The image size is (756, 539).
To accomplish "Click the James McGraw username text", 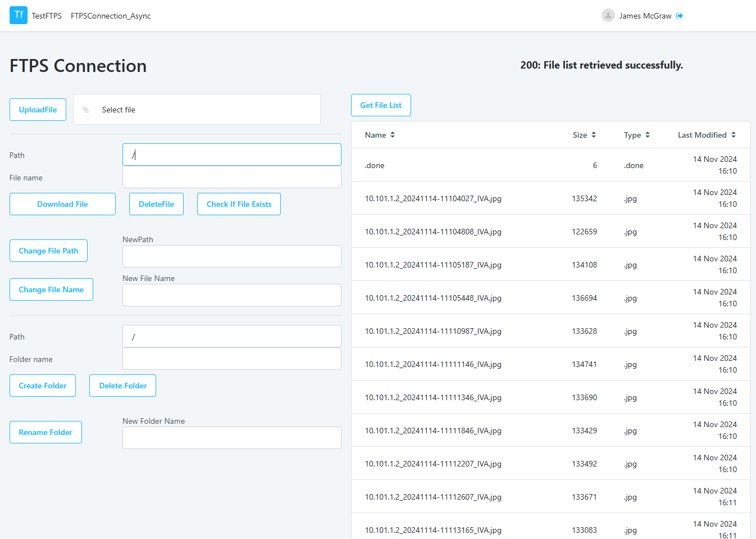I will pyautogui.click(x=645, y=16).
